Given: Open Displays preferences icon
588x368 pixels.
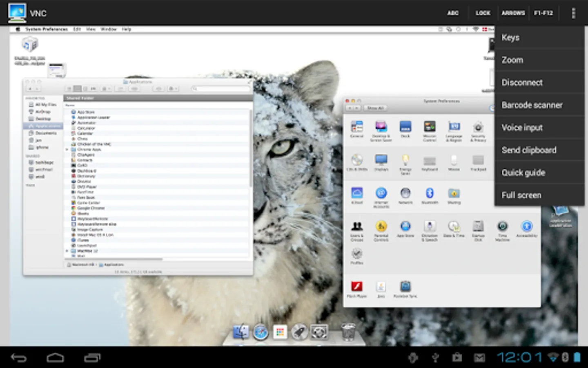Looking at the screenshot, I should [x=381, y=160].
